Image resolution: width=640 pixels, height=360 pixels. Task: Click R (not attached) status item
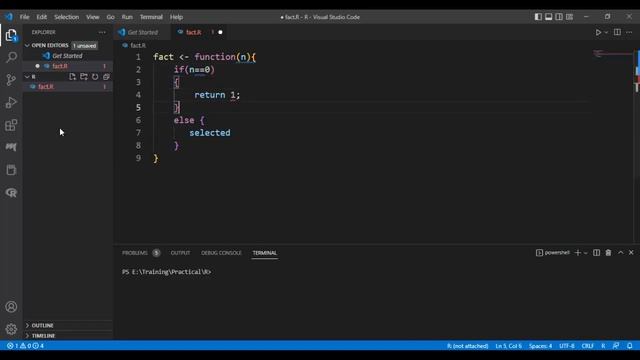(x=467, y=346)
